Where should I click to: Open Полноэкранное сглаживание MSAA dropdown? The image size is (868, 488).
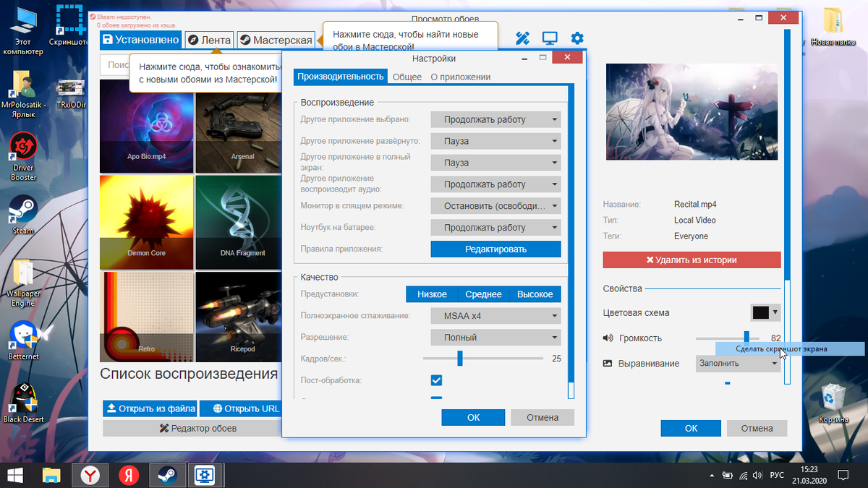pos(495,315)
